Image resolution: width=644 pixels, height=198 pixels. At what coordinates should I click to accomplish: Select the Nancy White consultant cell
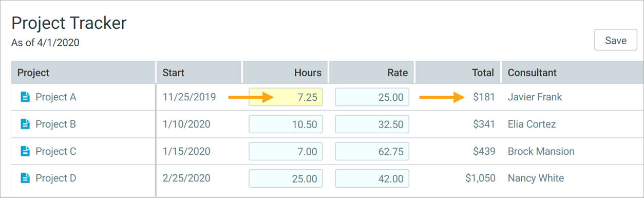point(536,178)
